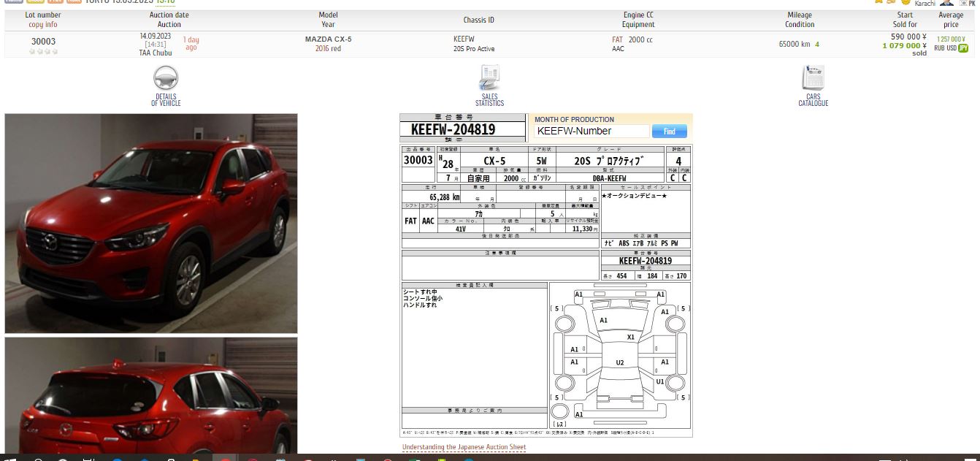Click the MAZDA CX-5 model name
This screenshot has width=980, height=461.
(x=328, y=39)
